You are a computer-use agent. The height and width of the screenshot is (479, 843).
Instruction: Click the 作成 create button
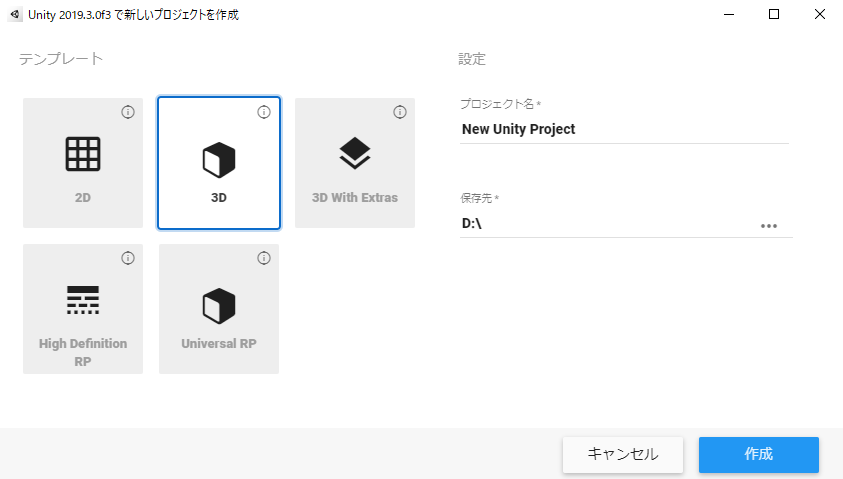[759, 454]
